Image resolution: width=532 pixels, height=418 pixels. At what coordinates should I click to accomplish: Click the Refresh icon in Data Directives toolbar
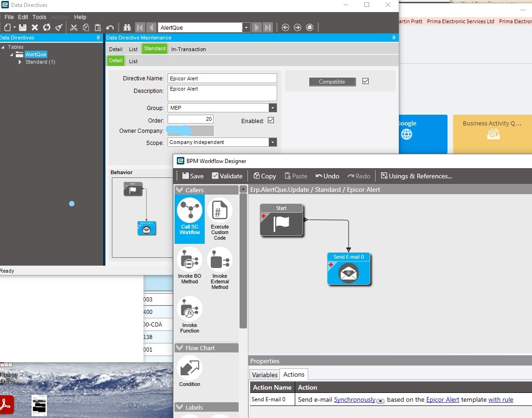47,27
